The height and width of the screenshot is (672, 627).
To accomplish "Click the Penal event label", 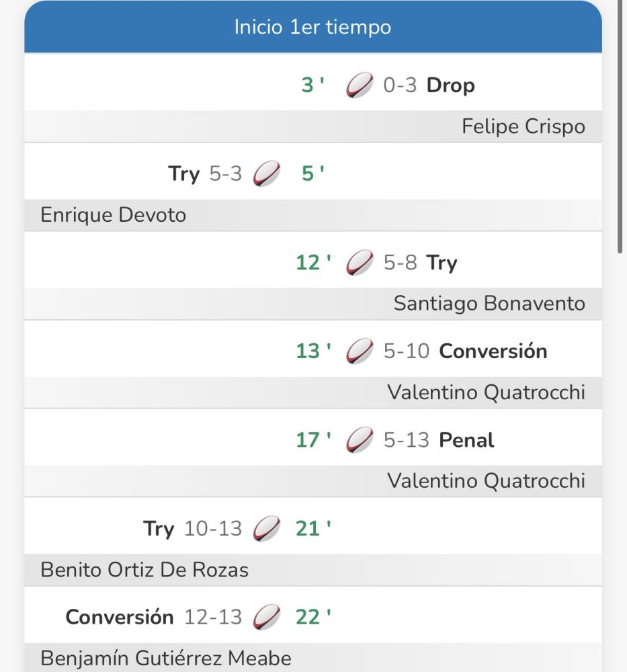I will [466, 440].
